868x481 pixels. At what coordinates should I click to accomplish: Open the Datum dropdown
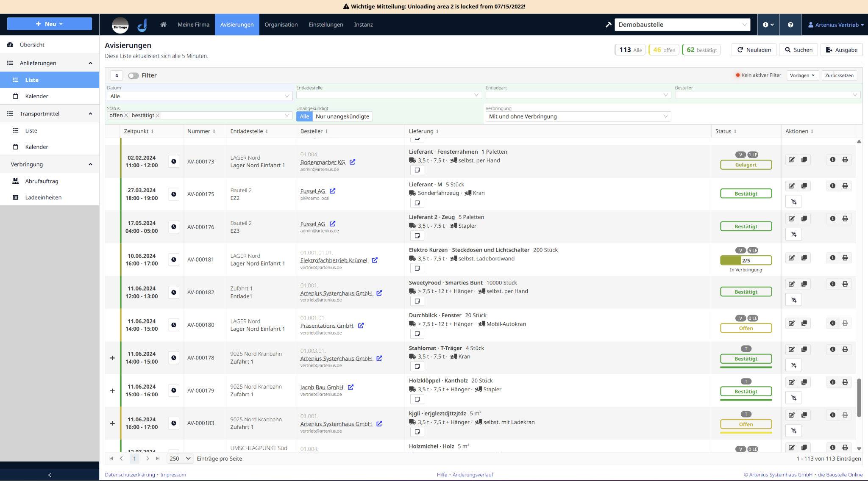tap(199, 96)
